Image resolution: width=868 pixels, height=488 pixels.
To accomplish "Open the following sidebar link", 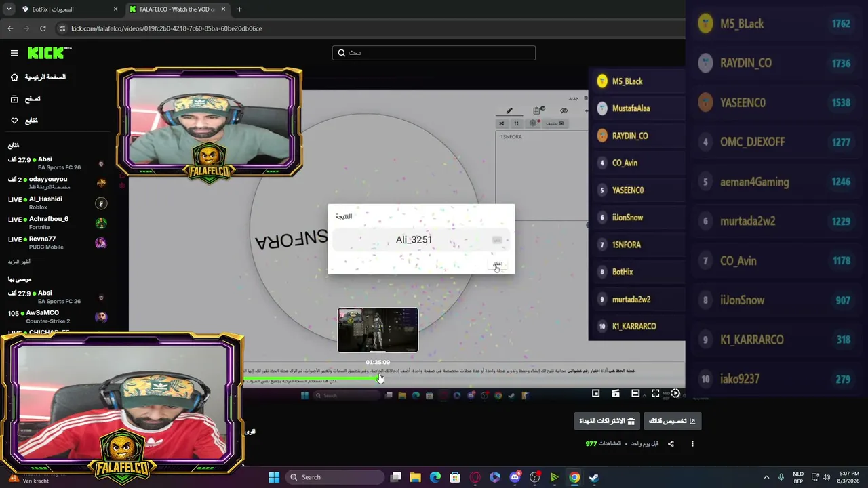I will pos(31,121).
